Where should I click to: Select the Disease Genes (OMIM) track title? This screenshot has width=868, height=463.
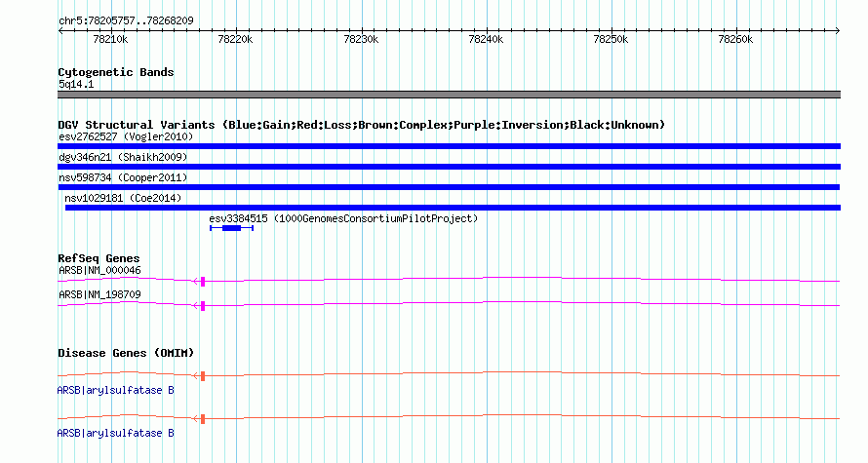pos(126,353)
